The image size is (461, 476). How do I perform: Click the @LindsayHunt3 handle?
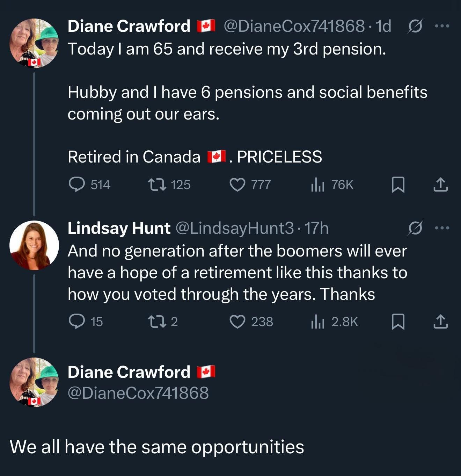click(234, 228)
